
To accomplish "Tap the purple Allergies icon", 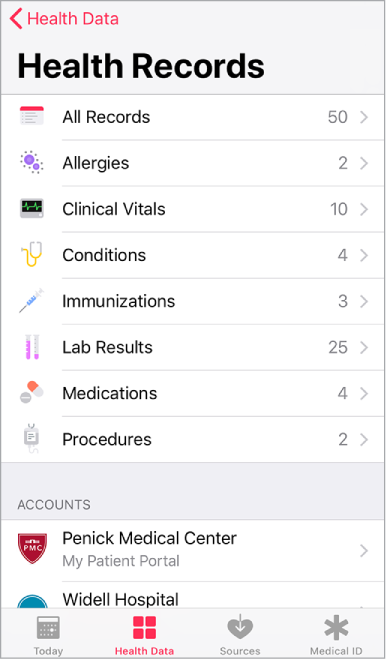I will pyautogui.click(x=32, y=162).
